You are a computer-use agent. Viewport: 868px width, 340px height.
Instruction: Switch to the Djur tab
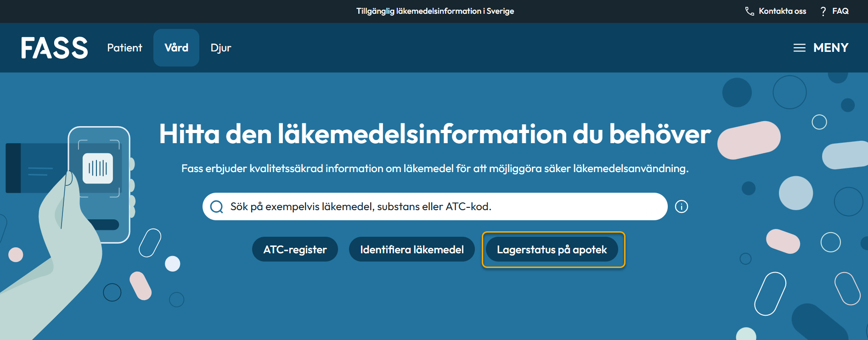coord(221,48)
